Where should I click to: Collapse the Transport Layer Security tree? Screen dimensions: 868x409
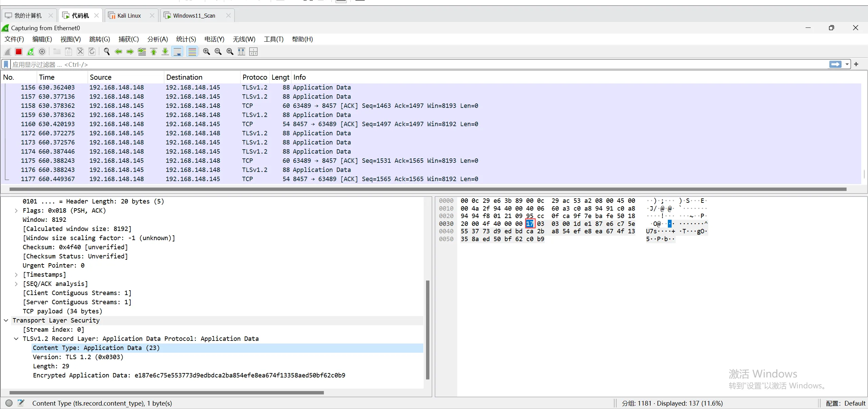6,320
